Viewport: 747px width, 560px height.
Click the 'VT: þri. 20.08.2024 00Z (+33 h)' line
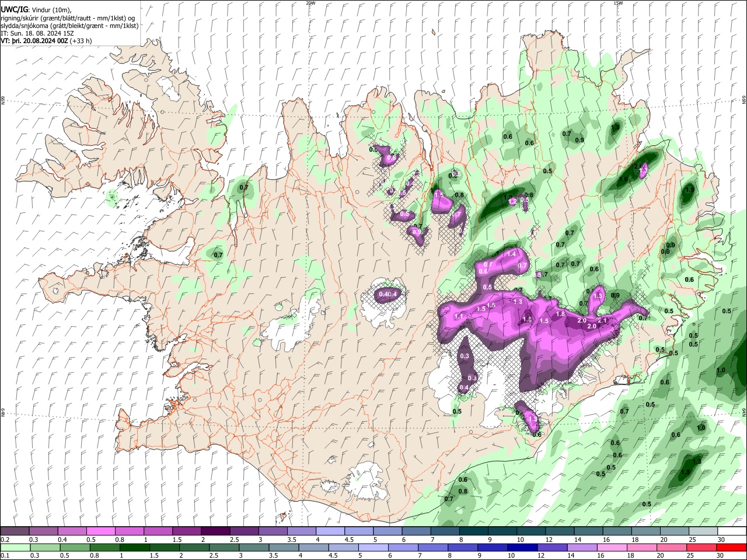pos(46,41)
